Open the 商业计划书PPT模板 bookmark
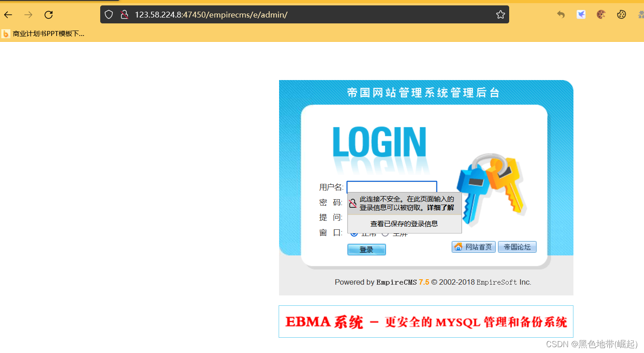The width and height of the screenshot is (644, 353). [43, 33]
